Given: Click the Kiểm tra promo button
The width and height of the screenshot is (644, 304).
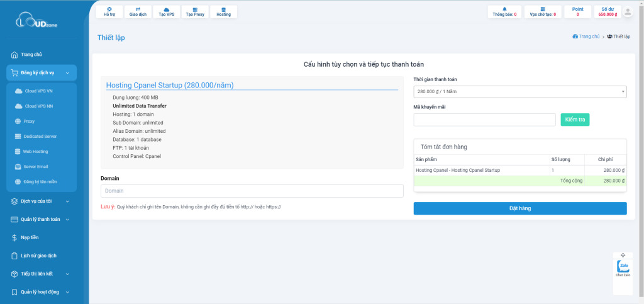Looking at the screenshot, I should [575, 120].
